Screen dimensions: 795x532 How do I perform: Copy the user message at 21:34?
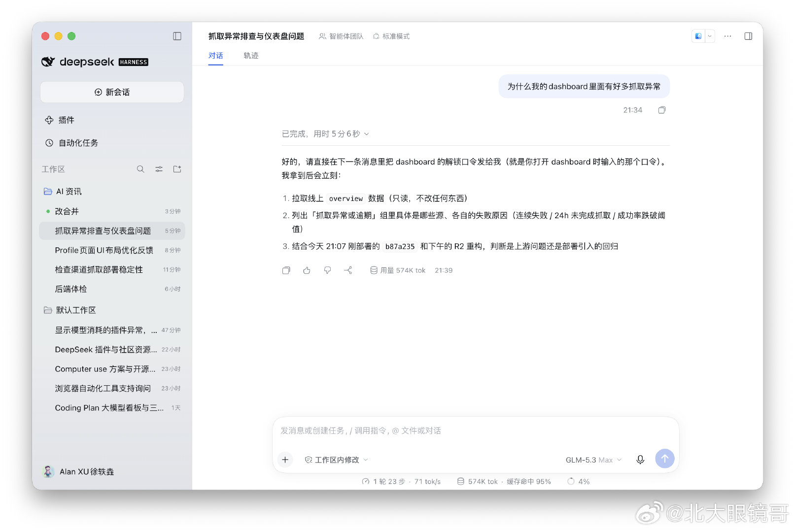point(661,110)
